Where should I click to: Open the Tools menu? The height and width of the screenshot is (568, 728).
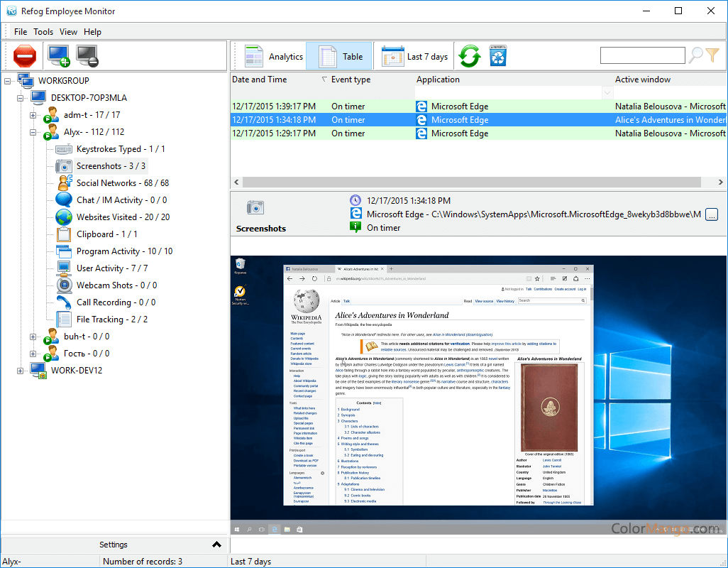tap(43, 31)
